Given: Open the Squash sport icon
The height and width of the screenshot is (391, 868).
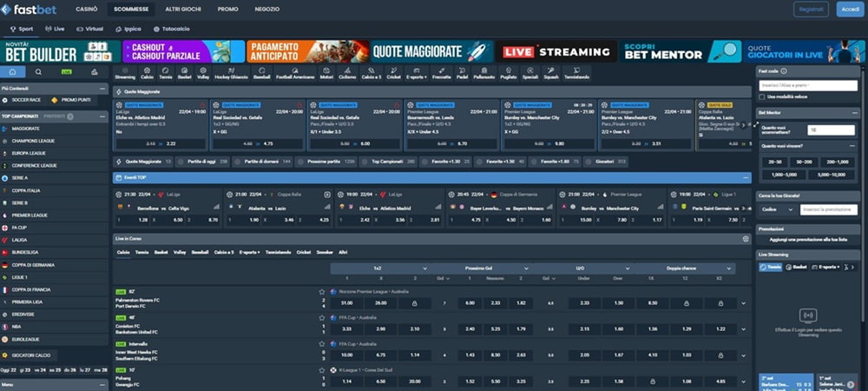Looking at the screenshot, I should pos(551,73).
